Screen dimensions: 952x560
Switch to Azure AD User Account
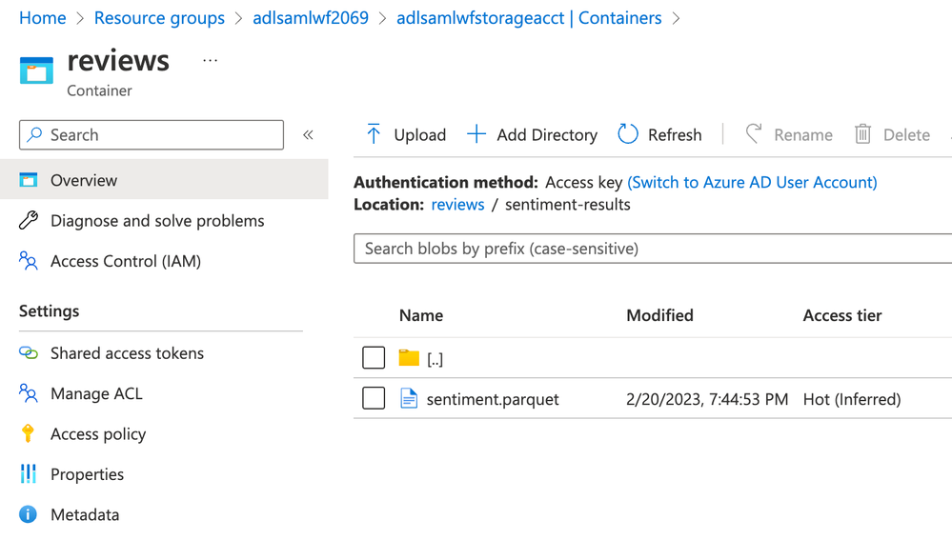pyautogui.click(x=752, y=182)
